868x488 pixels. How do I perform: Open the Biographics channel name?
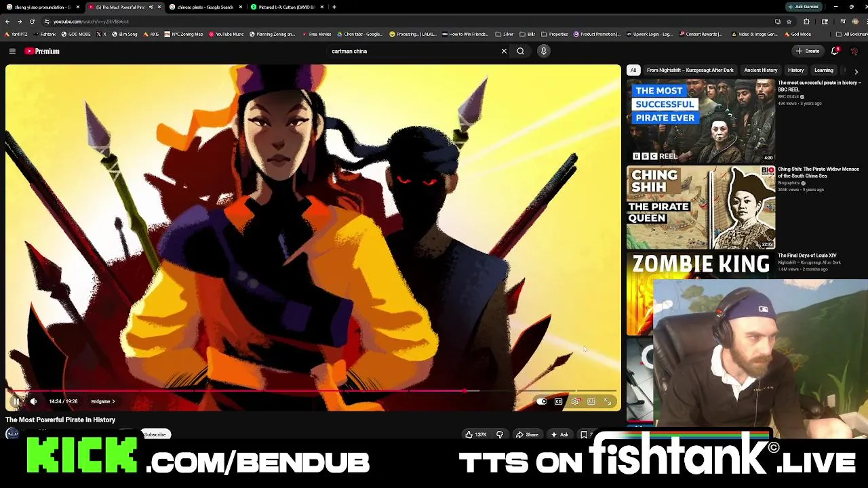[x=789, y=183]
